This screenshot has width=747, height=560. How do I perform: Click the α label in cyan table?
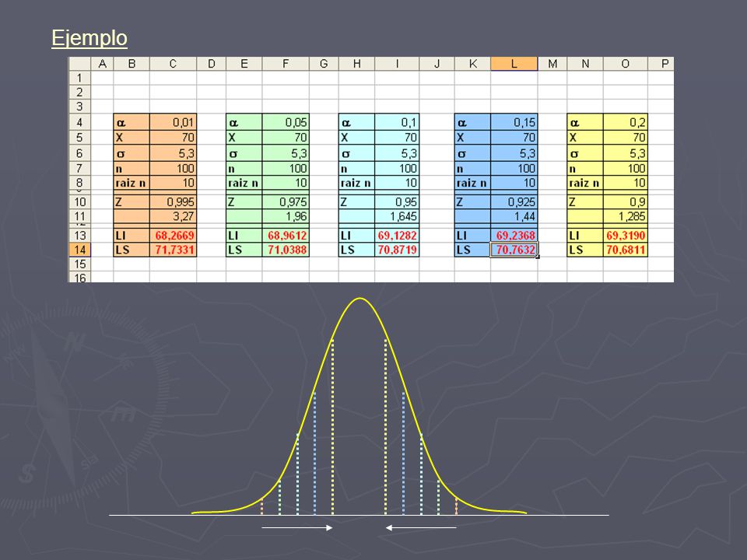357,122
